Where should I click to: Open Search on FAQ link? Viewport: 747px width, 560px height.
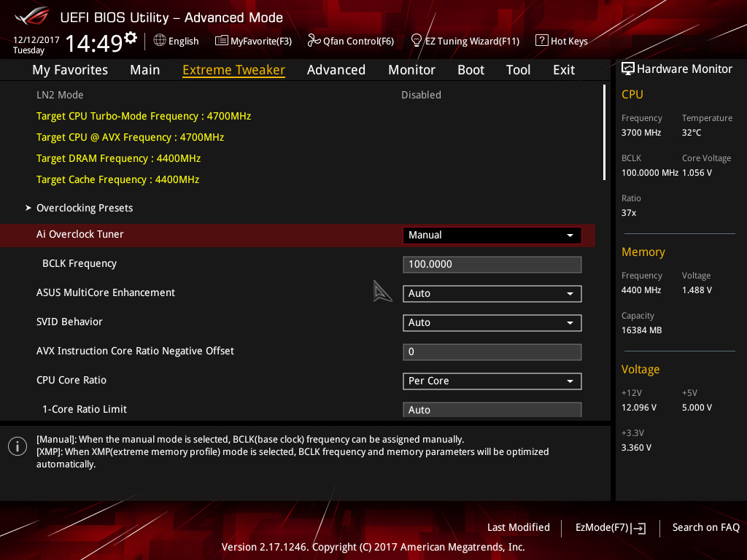(x=705, y=527)
